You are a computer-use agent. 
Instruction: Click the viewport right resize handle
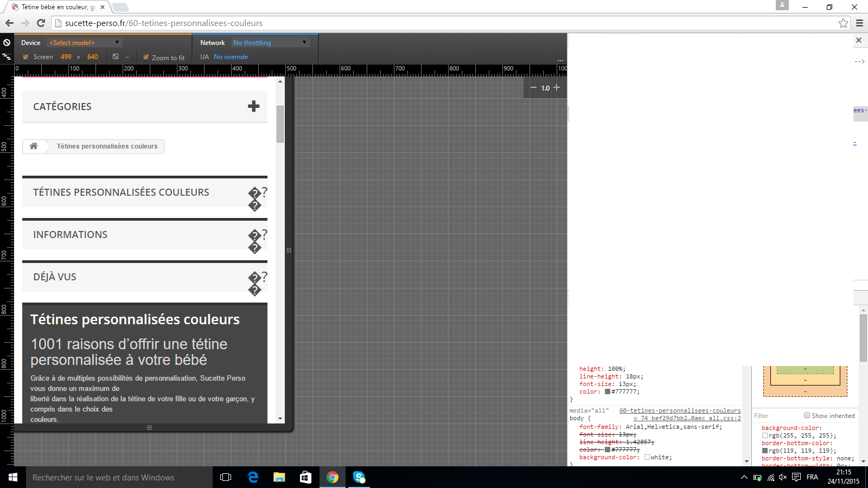point(289,250)
